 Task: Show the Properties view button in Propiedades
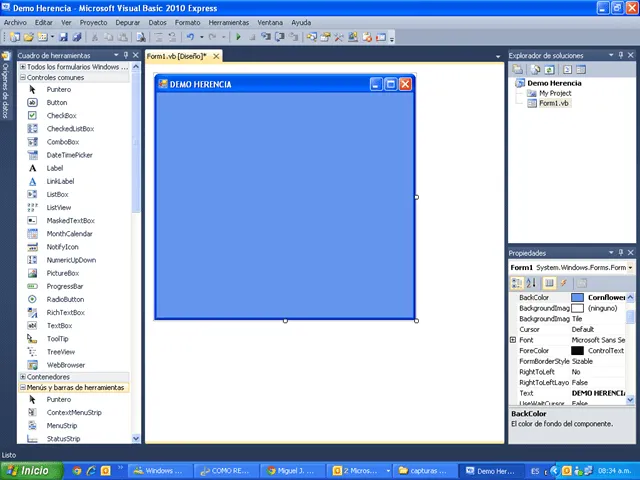[x=549, y=283]
